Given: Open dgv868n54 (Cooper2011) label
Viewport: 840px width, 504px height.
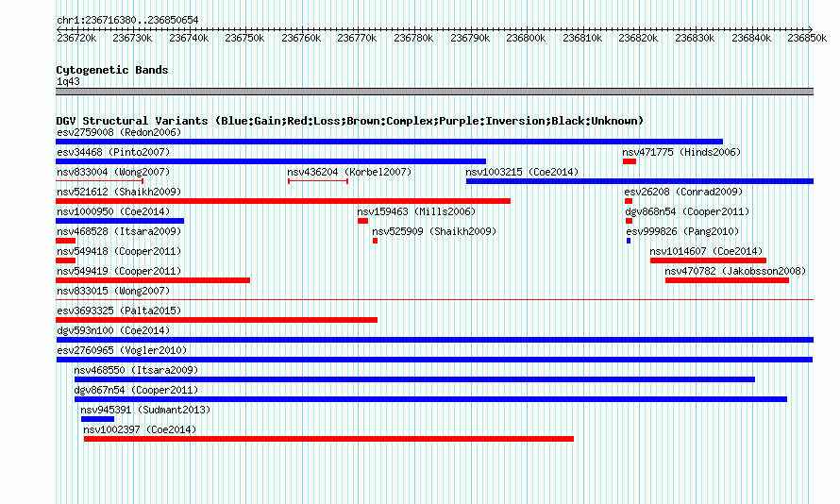Looking at the screenshot, I should point(687,211).
